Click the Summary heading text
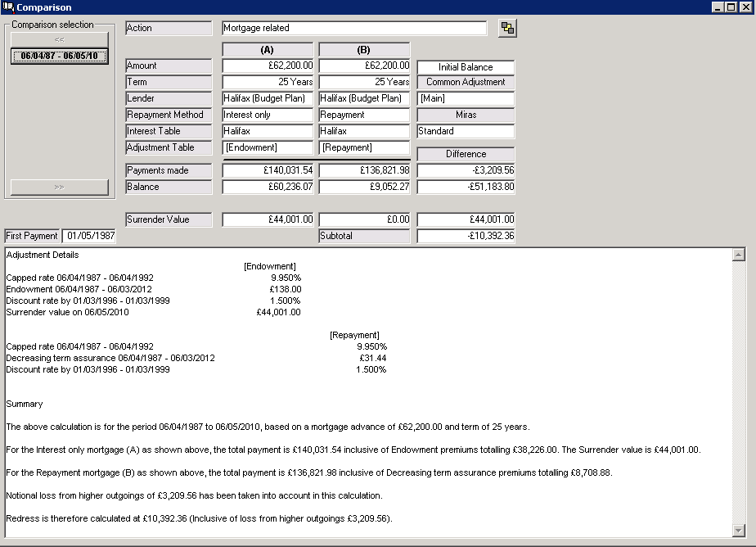756x547 pixels. click(24, 405)
